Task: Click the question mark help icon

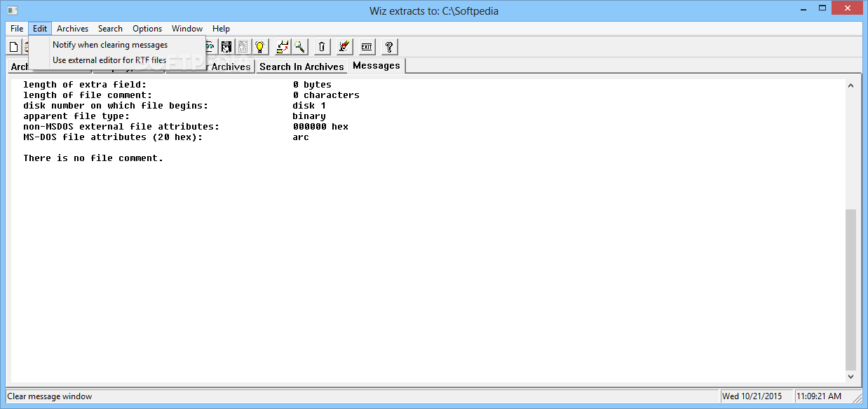Action: [389, 47]
